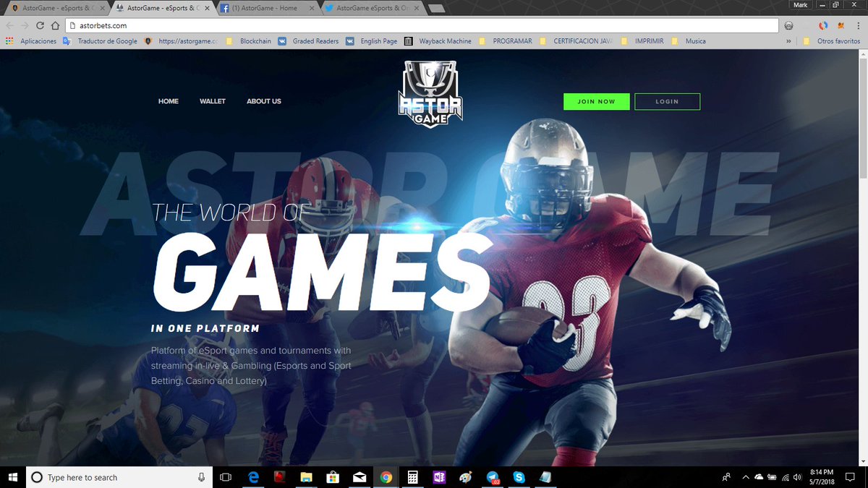Open the Windows Start menu
The width and height of the screenshot is (868, 488).
tap(13, 477)
